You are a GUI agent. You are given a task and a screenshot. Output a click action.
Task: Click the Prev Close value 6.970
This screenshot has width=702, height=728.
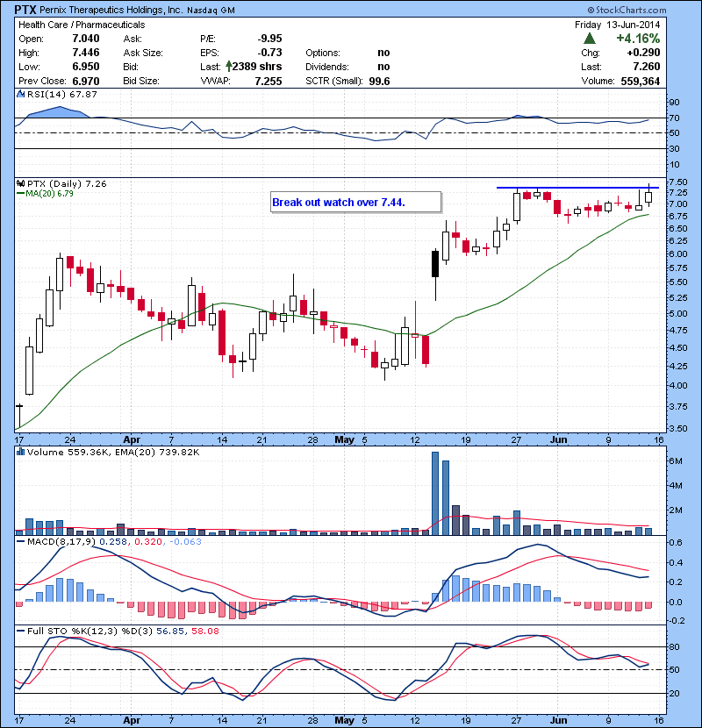click(85, 81)
